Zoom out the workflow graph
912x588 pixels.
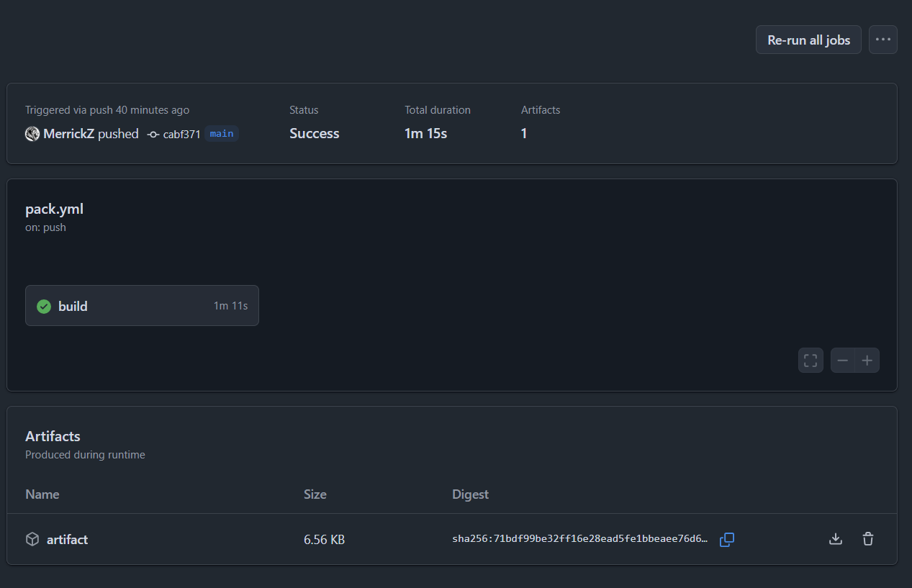click(x=843, y=361)
